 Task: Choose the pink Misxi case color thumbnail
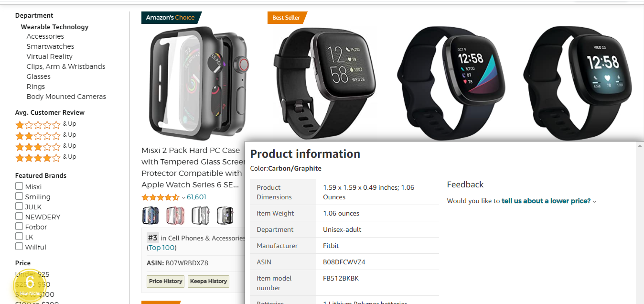click(x=175, y=216)
